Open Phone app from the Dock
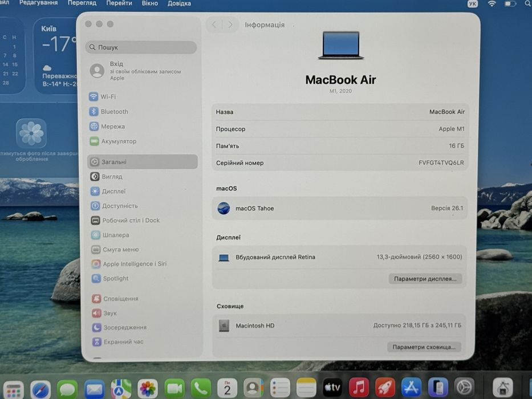 [x=201, y=388]
